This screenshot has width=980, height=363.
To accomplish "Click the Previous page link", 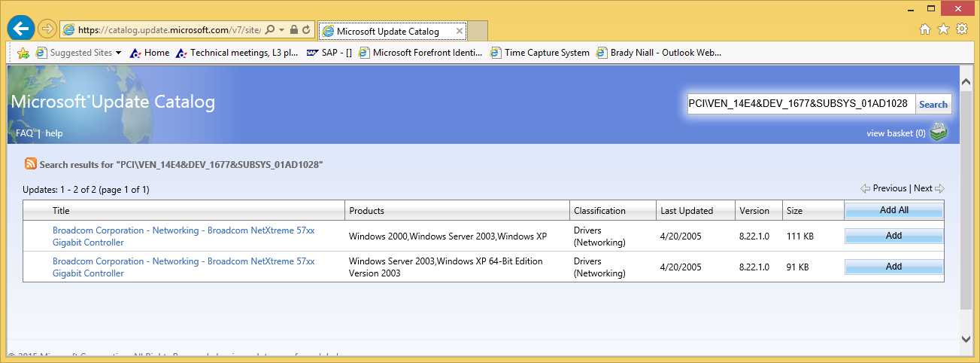I will coord(889,188).
